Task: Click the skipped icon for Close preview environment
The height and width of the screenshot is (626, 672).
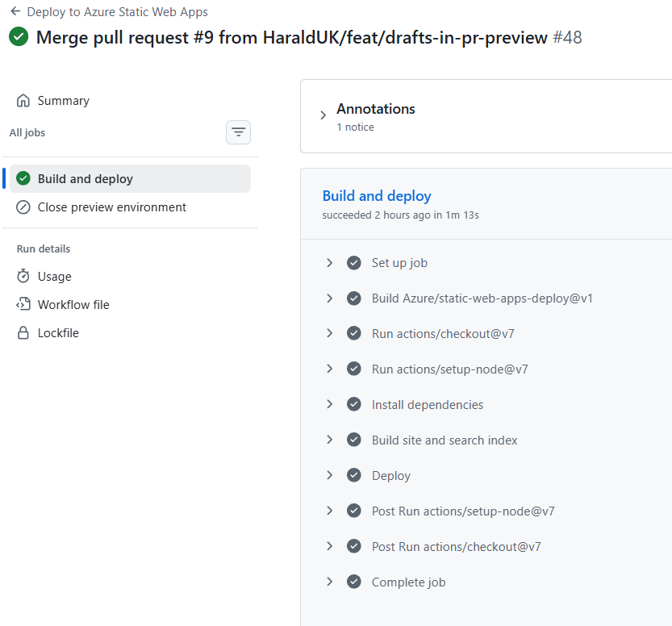Action: coord(23,207)
